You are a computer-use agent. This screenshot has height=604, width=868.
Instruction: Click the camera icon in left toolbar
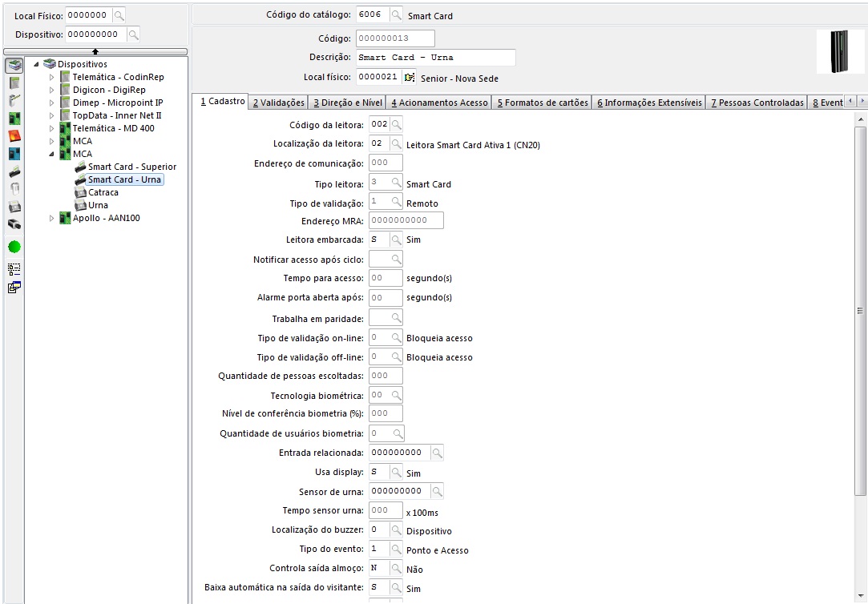(x=14, y=225)
